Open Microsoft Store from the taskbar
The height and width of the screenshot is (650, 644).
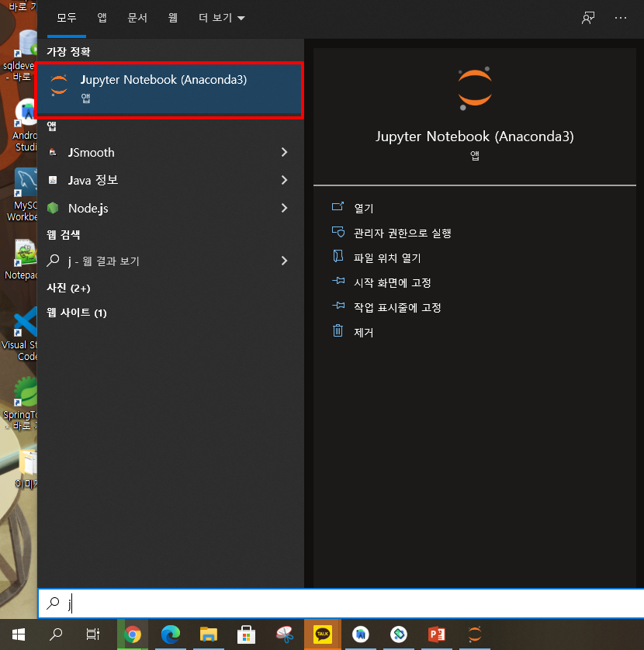246,634
